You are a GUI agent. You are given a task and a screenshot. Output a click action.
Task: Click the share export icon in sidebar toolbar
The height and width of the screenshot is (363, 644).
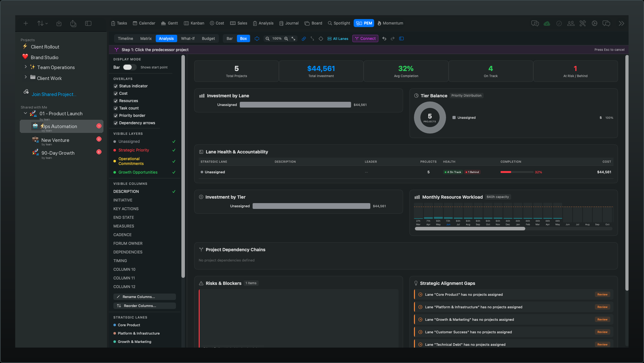pyautogui.click(x=73, y=23)
